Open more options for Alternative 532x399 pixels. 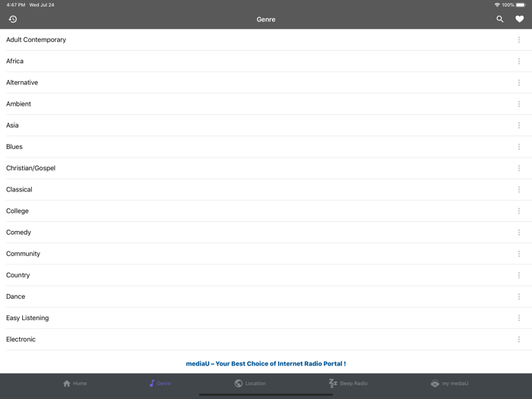[x=519, y=82]
